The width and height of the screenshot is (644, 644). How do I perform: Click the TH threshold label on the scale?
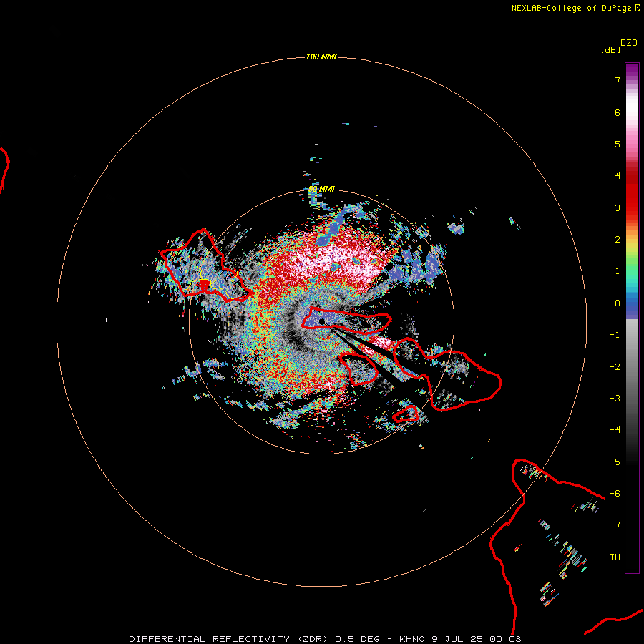click(x=615, y=557)
